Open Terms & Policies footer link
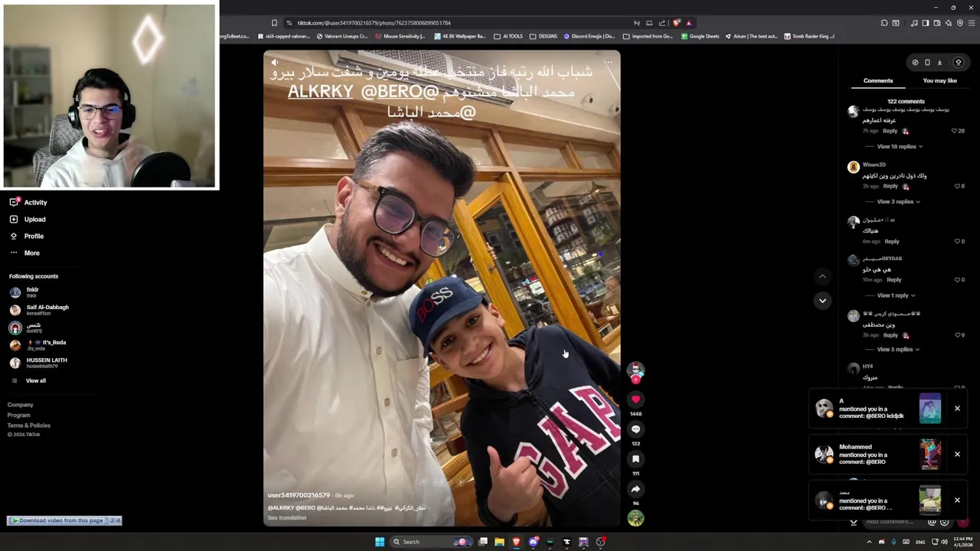This screenshot has width=980, height=551. pyautogui.click(x=29, y=425)
